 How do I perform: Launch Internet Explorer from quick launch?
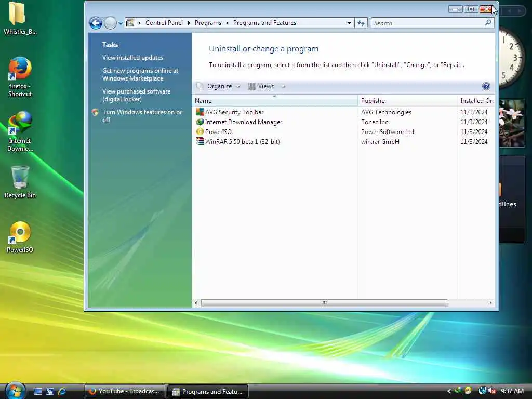[x=62, y=392]
